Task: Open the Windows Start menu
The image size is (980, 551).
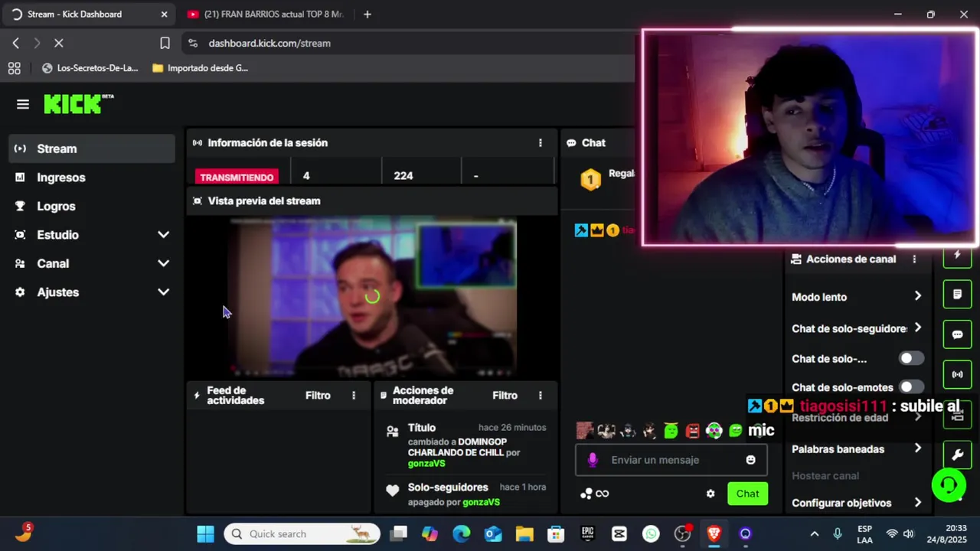Action: (206, 534)
